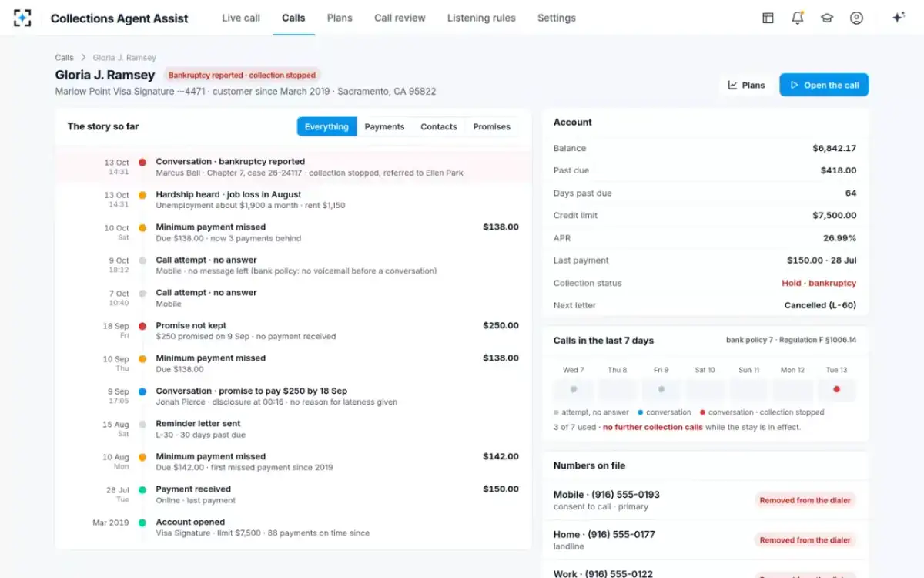Click the red dot for bankruptcy reported conversation

pos(142,162)
